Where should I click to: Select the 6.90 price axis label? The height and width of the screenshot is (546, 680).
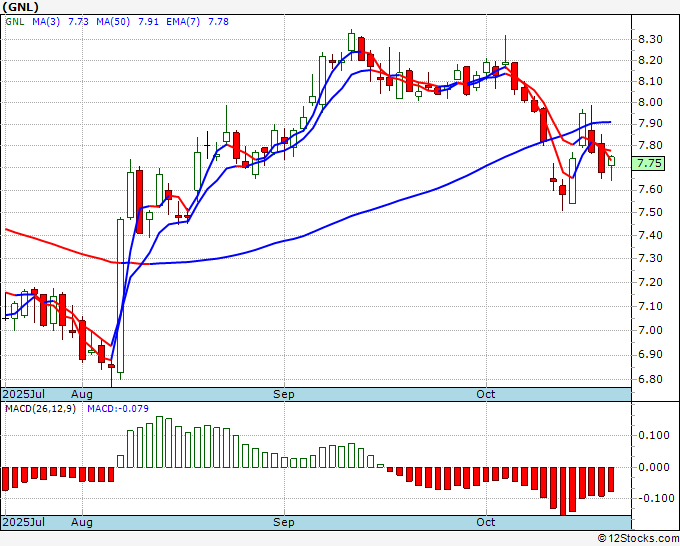pyautogui.click(x=651, y=354)
